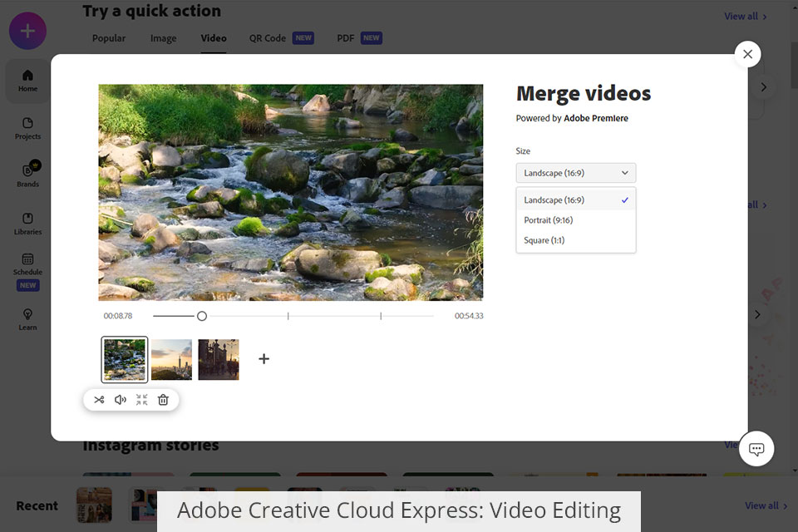Open Projects in the sidebar
The width and height of the screenshot is (798, 532).
27,129
